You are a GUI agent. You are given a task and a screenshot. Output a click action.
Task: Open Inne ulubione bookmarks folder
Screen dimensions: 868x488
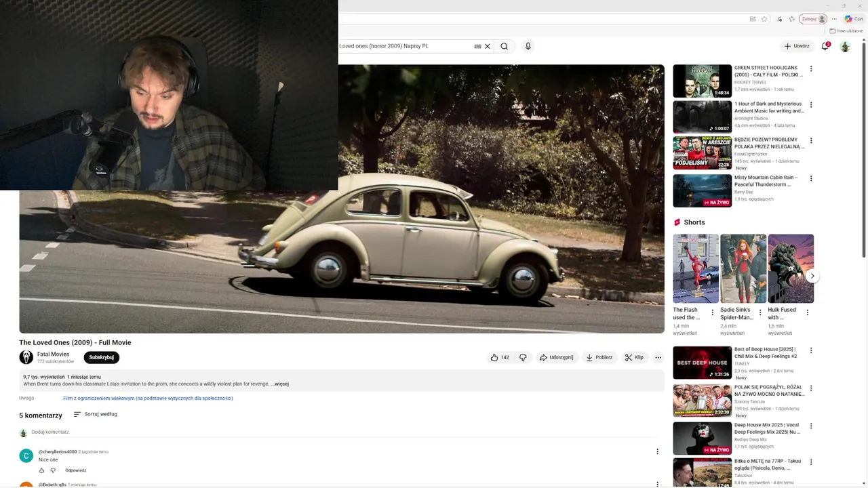846,31
